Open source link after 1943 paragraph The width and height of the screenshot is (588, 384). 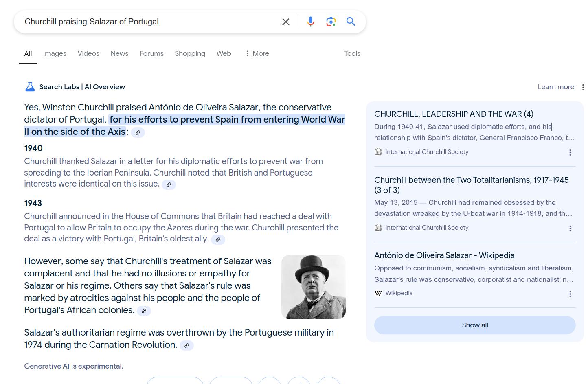tap(218, 239)
